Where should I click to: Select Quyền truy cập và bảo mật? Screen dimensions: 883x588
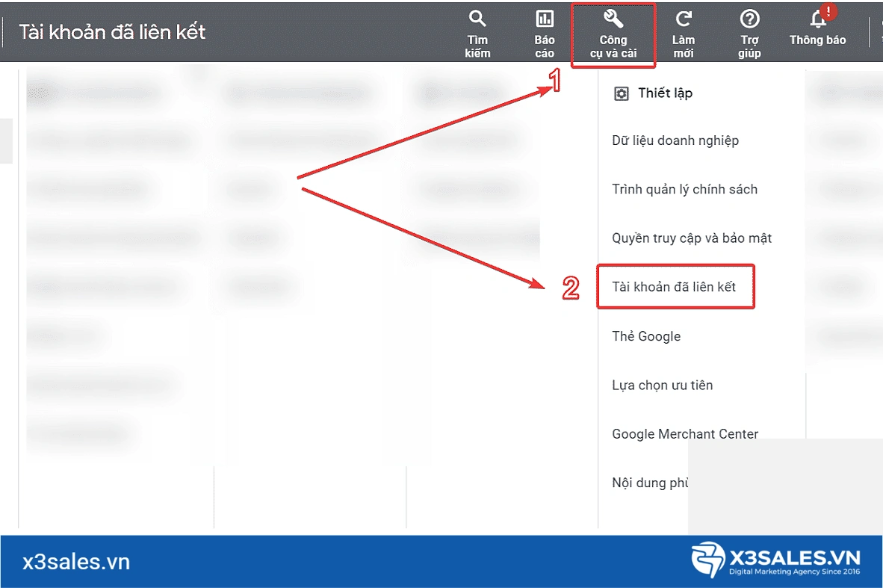click(692, 238)
